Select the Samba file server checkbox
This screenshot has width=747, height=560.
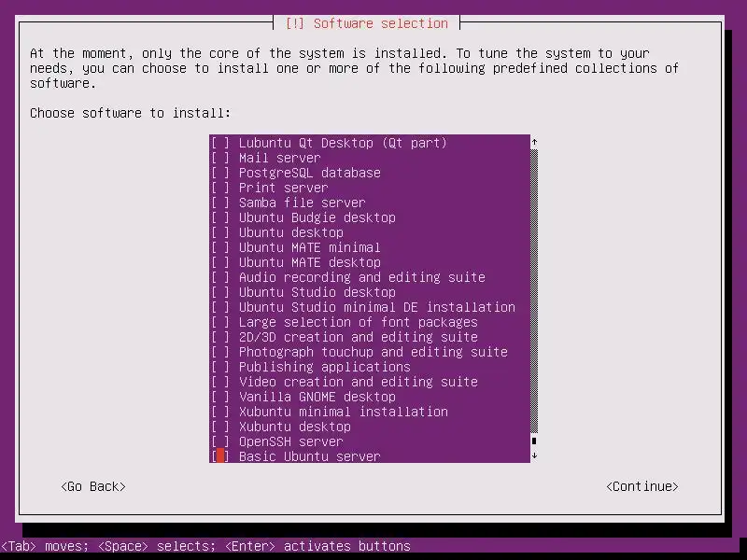click(220, 203)
